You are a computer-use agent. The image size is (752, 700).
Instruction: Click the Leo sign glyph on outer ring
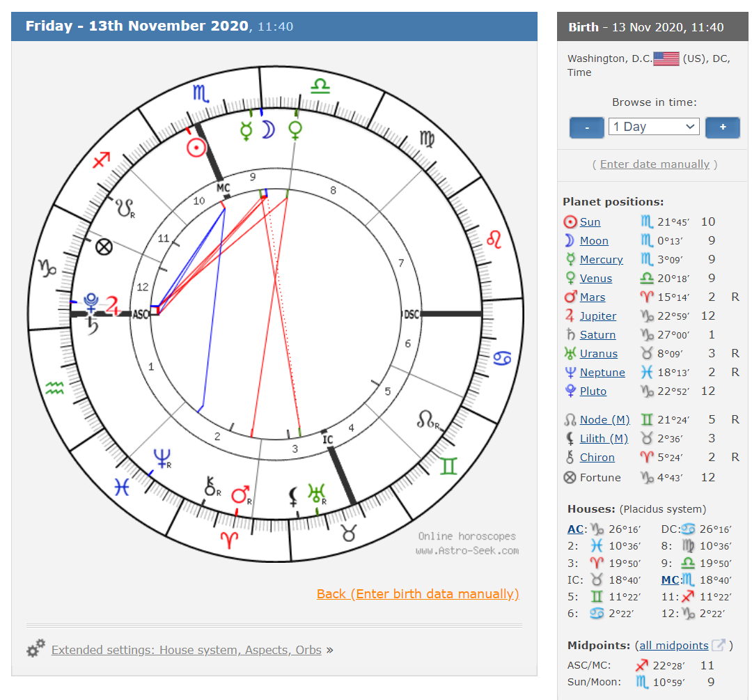494,240
